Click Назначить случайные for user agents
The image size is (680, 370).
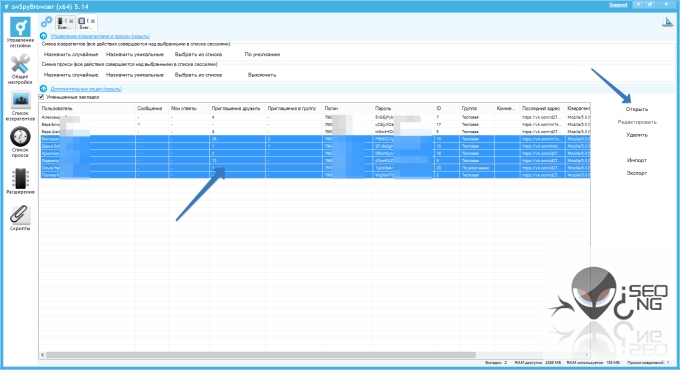pos(71,55)
